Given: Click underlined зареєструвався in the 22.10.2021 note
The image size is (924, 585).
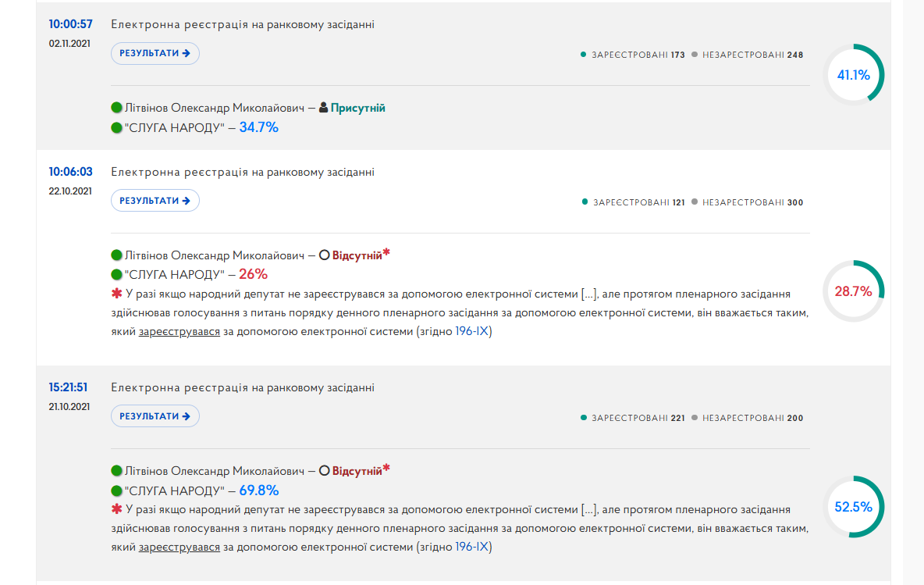Looking at the screenshot, I should pos(179,332).
